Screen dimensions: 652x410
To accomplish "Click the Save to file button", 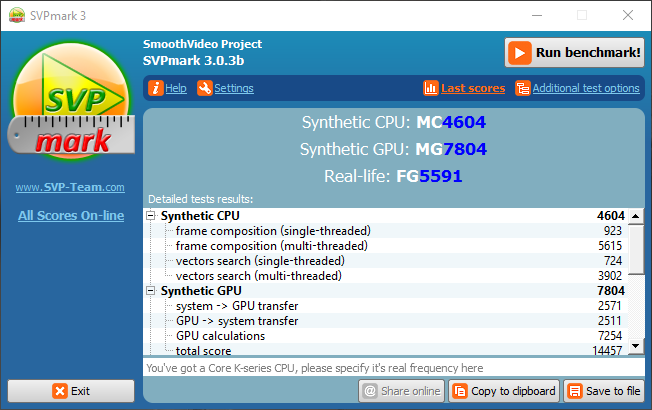I will coord(604,391).
